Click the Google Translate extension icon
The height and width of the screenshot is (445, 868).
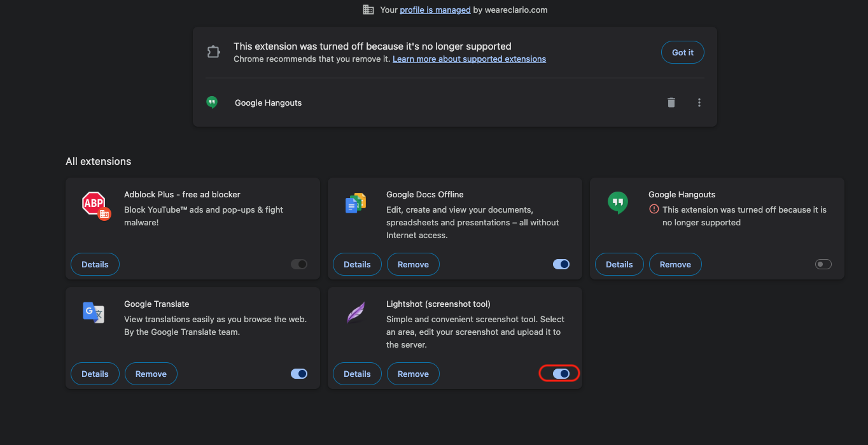(94, 312)
